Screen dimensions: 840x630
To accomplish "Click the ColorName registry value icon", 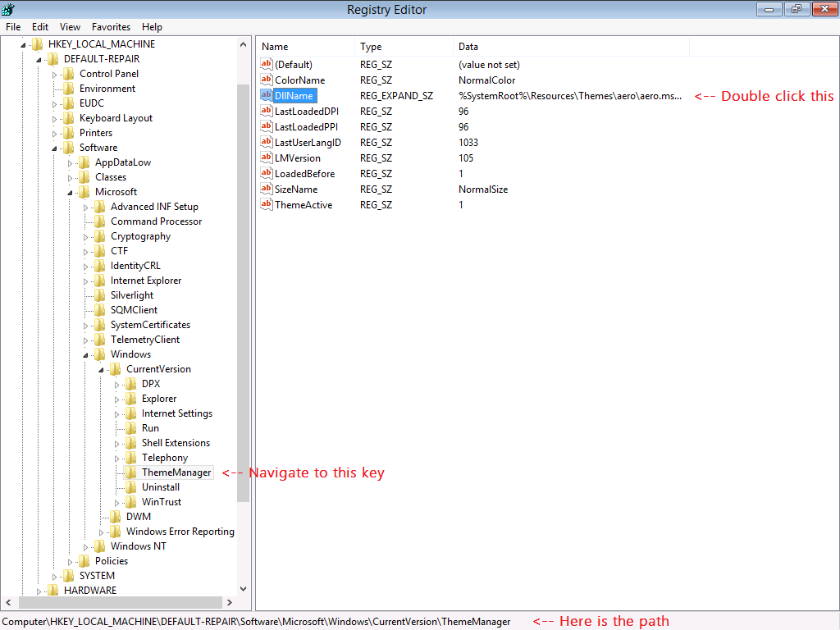I will click(x=266, y=80).
